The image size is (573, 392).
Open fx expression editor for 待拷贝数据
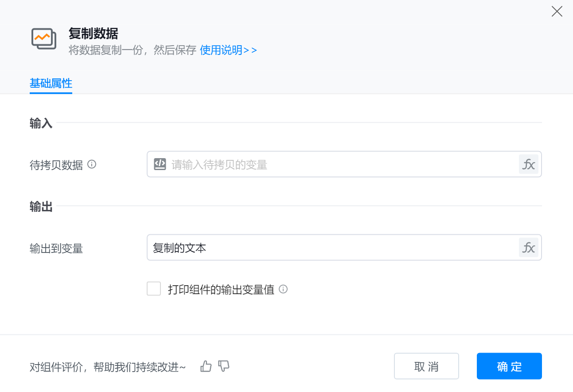(528, 164)
